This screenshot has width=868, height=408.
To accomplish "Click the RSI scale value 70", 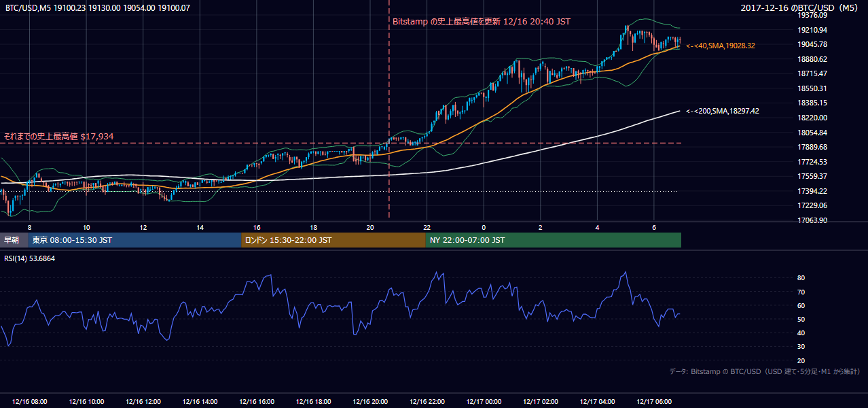I will pyautogui.click(x=801, y=292).
